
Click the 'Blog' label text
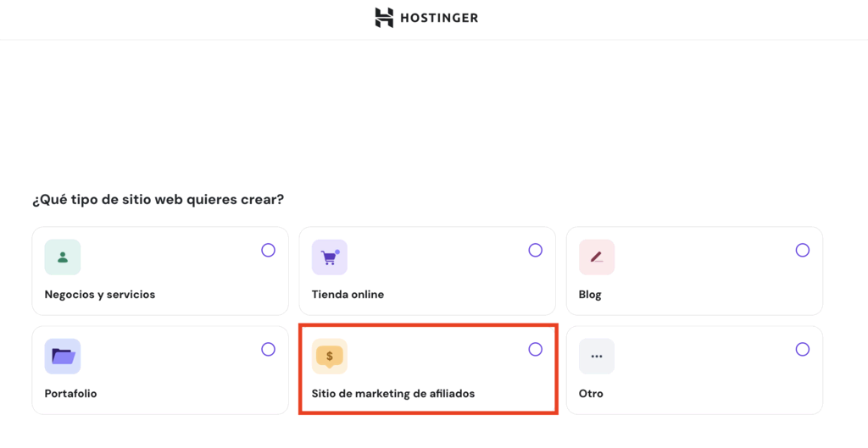coord(590,294)
